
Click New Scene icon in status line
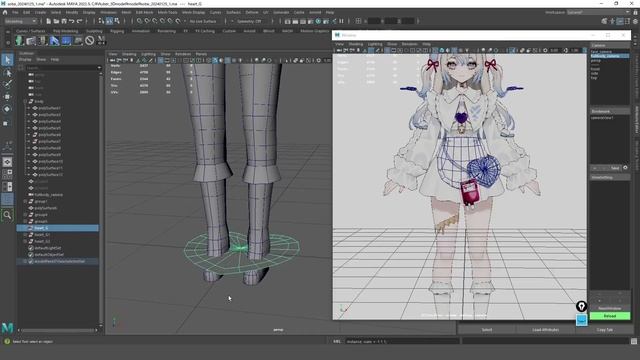point(49,21)
